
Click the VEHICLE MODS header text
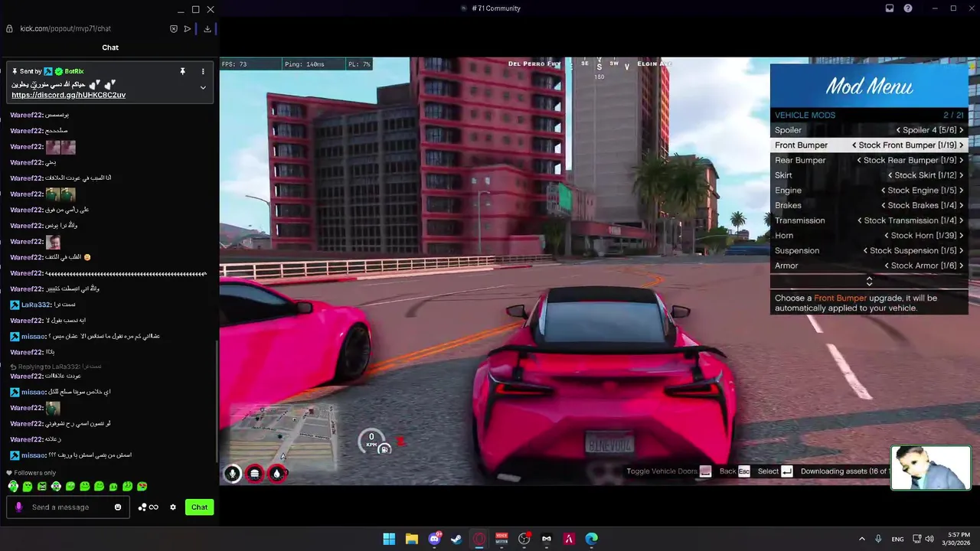[805, 115]
